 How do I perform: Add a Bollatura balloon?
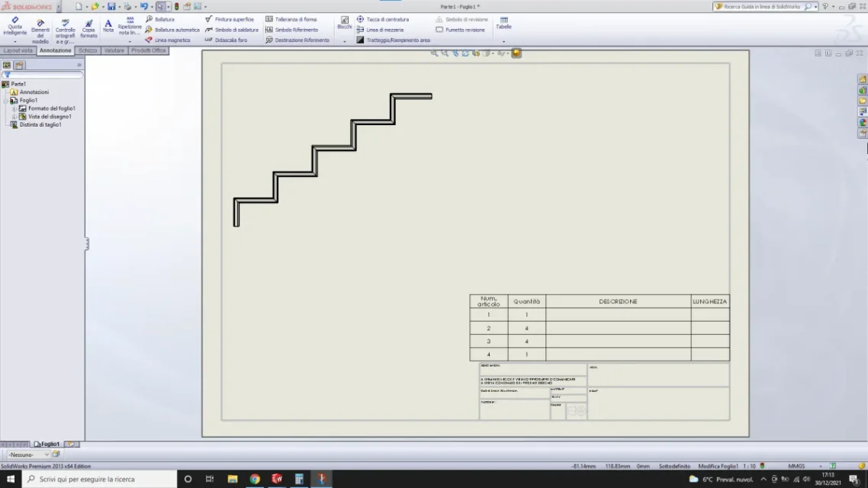tap(160, 19)
